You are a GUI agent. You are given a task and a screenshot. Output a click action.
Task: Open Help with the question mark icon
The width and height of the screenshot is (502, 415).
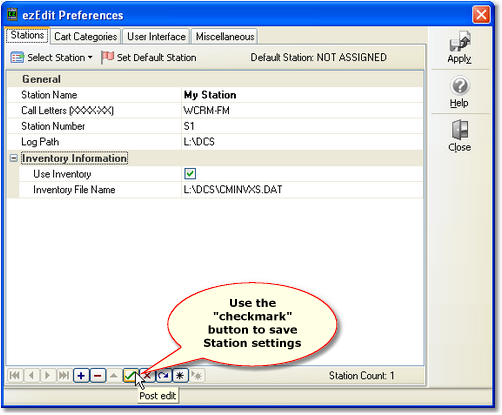(459, 92)
